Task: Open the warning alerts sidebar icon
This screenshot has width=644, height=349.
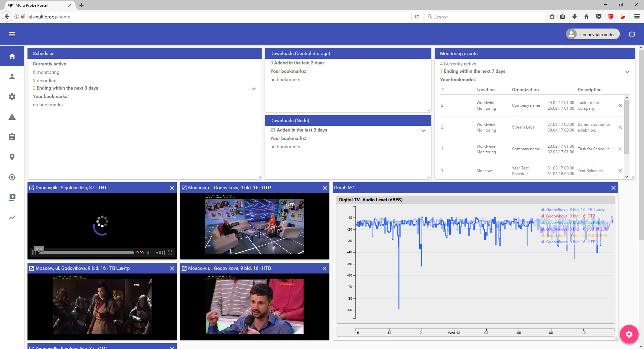Action: [x=12, y=117]
